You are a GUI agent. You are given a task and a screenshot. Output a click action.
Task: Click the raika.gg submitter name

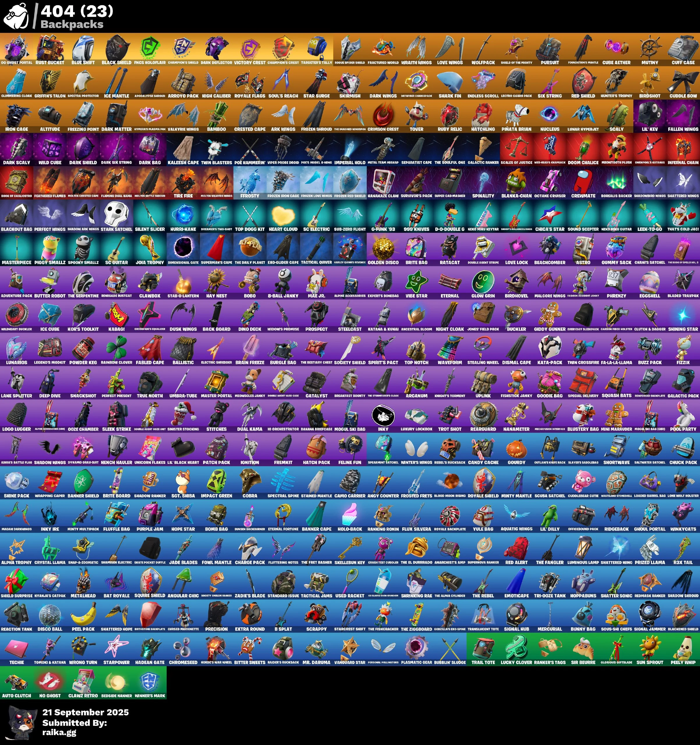coord(59,733)
